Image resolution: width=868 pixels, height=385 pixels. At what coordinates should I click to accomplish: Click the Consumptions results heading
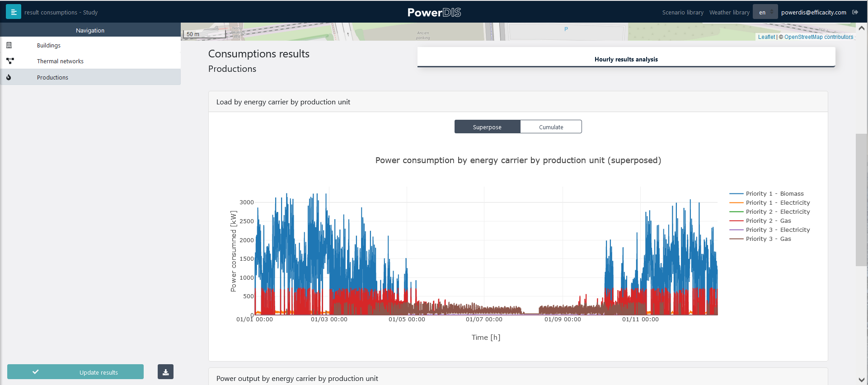tap(259, 54)
